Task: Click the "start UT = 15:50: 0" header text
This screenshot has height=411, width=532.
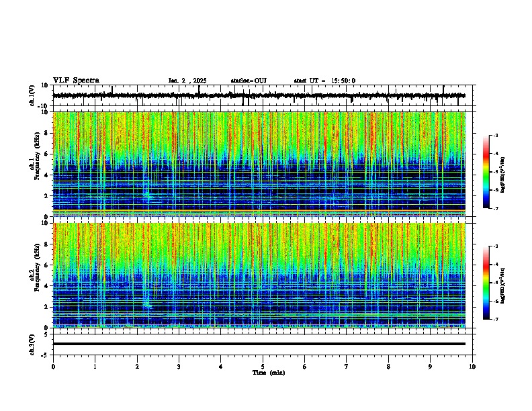Action: [x=324, y=81]
